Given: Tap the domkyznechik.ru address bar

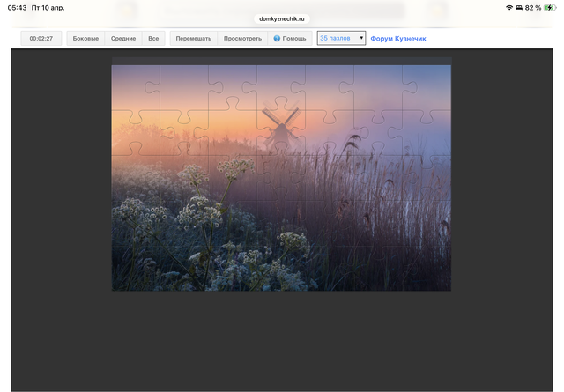Looking at the screenshot, I should tap(281, 18).
